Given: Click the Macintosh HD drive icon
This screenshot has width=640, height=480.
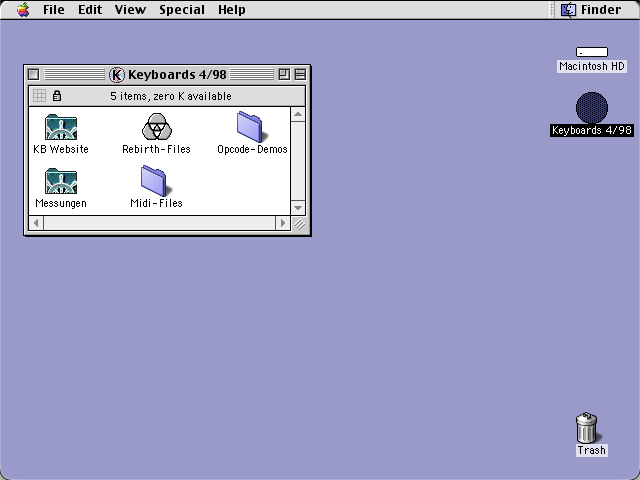Looking at the screenshot, I should click(592, 52).
